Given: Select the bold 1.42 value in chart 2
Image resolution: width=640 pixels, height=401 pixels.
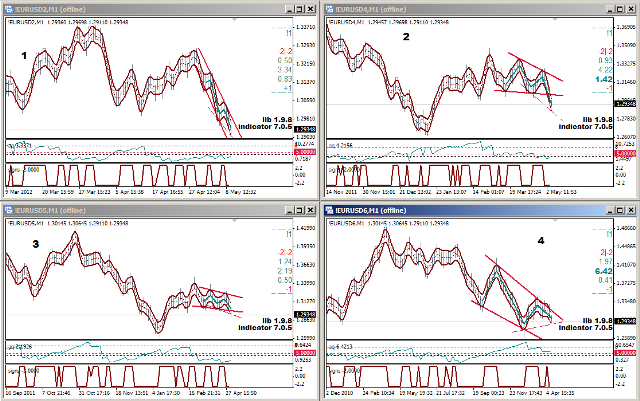Looking at the screenshot, I should pyautogui.click(x=603, y=78).
